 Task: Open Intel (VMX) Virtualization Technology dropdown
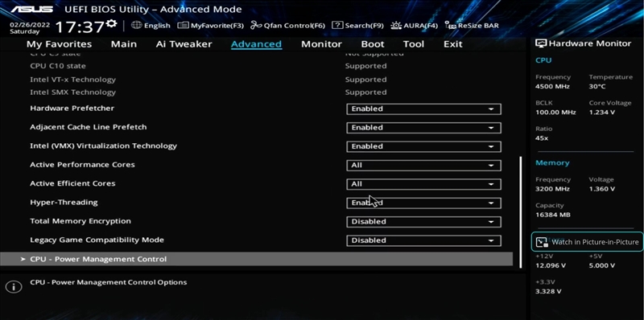423,146
